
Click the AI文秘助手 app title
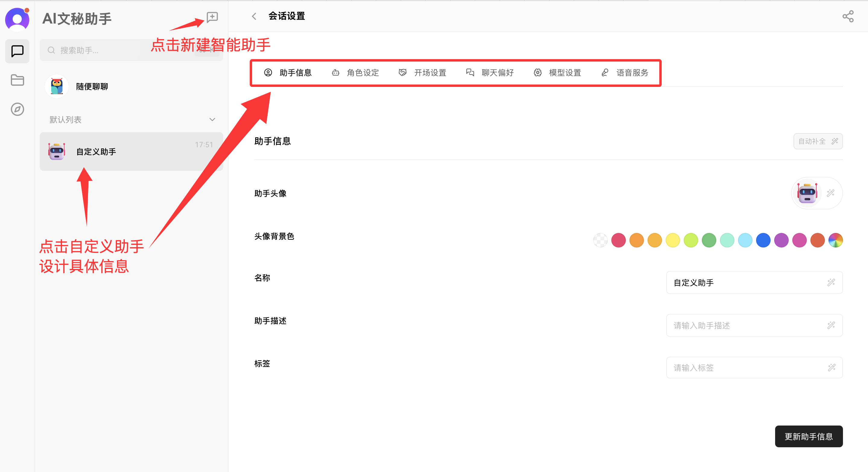[77, 18]
